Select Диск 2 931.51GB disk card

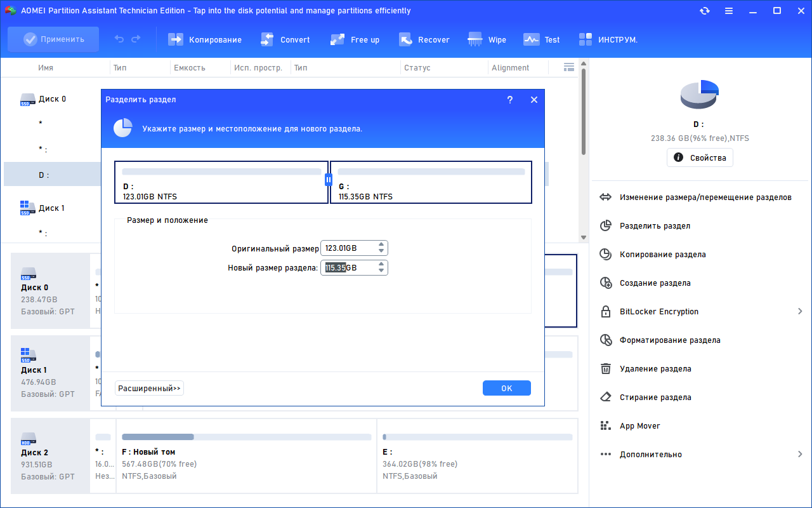(51, 456)
